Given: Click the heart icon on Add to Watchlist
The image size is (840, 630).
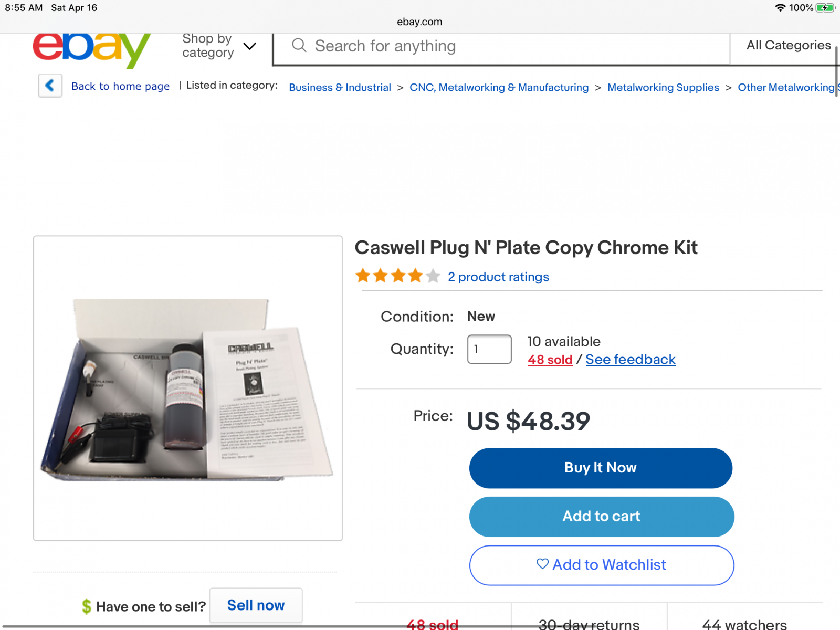Looking at the screenshot, I should [542, 564].
